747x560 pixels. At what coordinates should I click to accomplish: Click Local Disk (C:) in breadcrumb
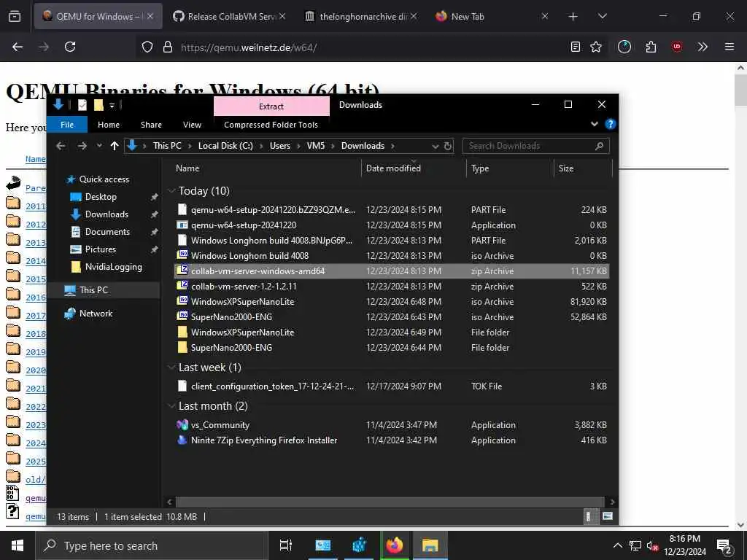pos(225,146)
